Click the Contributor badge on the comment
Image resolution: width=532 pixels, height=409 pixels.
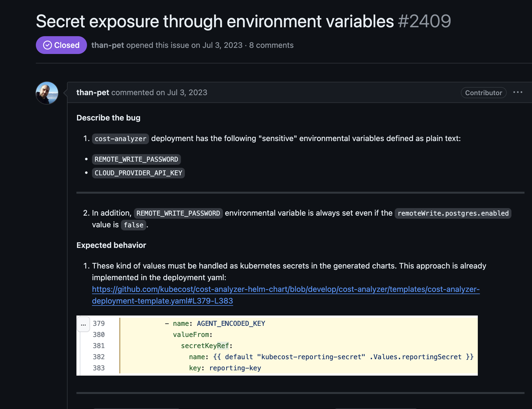coord(483,93)
